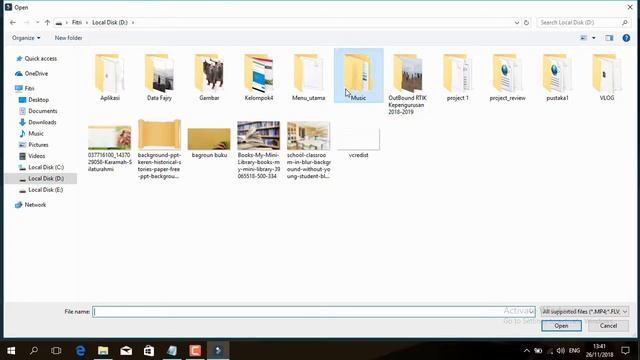Change the view layout icon
This screenshot has width=640, height=360.
[x=584, y=38]
